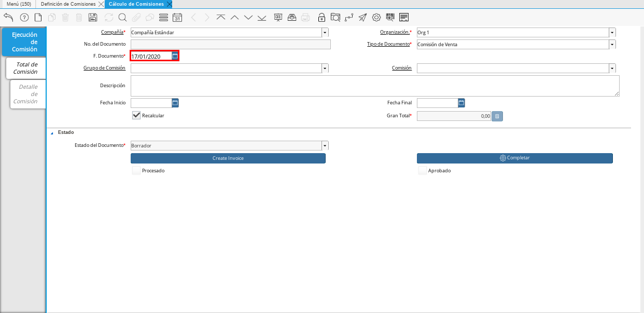
Task: Click the Fecha Inicio date field
Action: click(x=151, y=103)
